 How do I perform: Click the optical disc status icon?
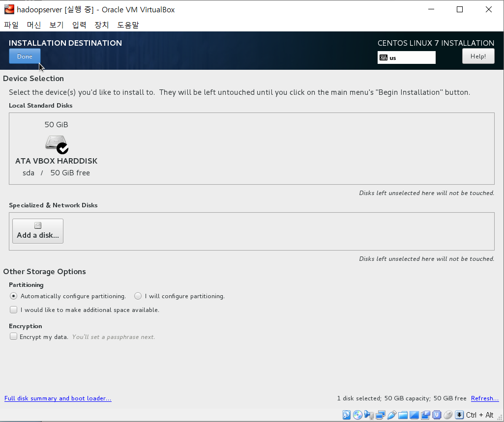358,415
